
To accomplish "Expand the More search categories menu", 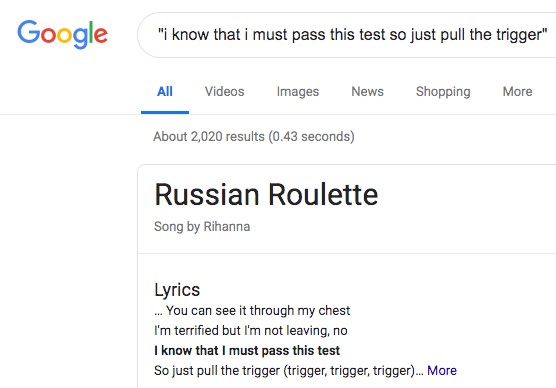I will pyautogui.click(x=517, y=92).
